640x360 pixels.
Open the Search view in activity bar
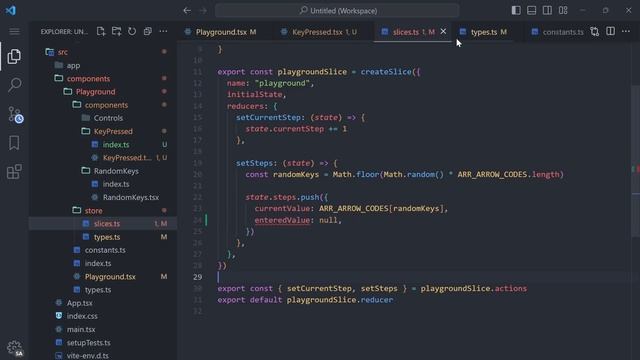[14, 85]
